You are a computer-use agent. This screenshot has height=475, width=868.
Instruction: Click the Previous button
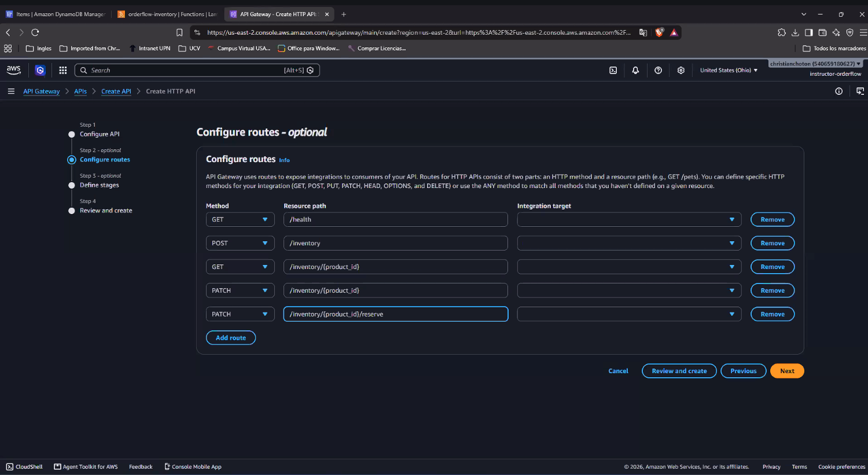point(744,371)
